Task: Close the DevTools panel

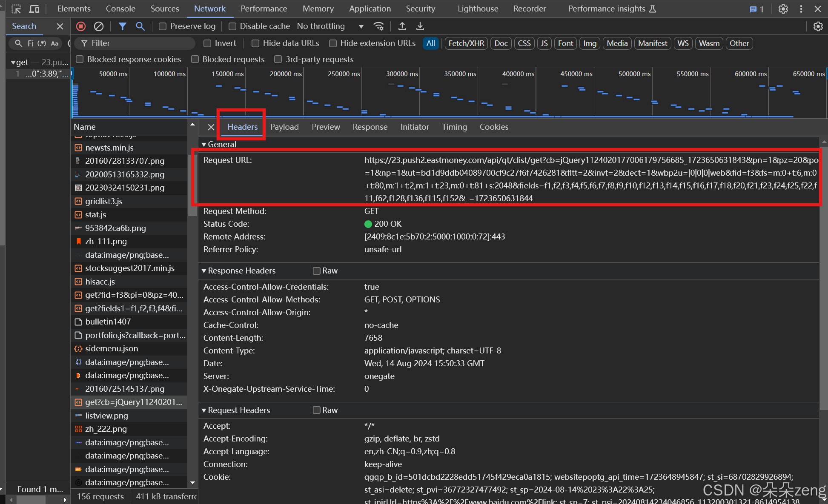Action: tap(818, 9)
